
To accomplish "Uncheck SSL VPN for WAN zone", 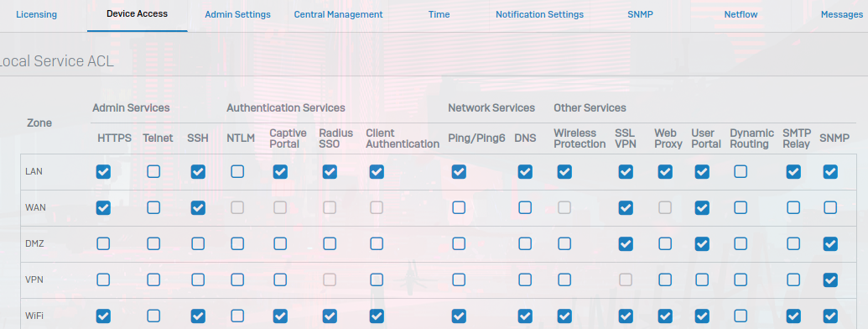I will tap(626, 207).
